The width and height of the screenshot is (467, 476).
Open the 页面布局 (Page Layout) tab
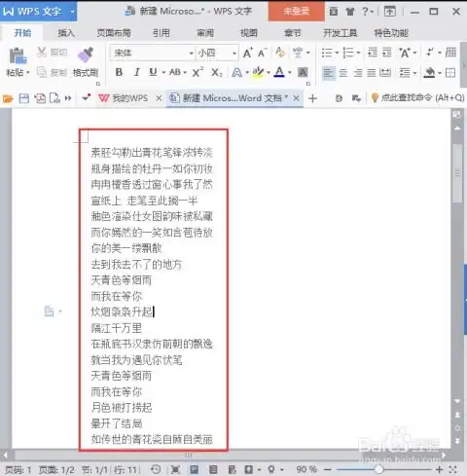[114, 33]
